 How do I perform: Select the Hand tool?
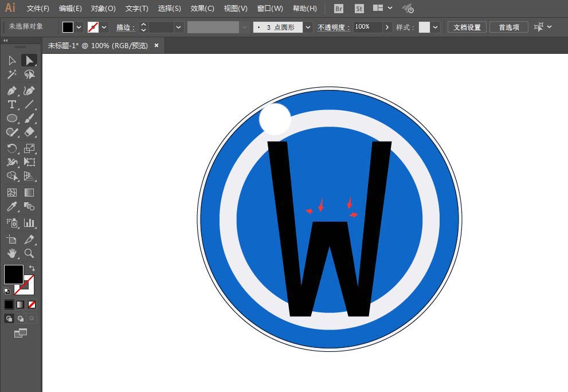click(11, 254)
